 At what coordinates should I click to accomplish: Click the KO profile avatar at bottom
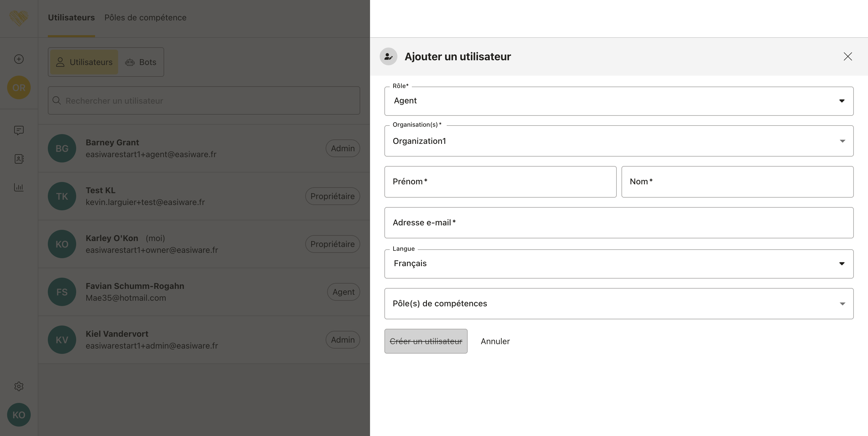pyautogui.click(x=19, y=414)
